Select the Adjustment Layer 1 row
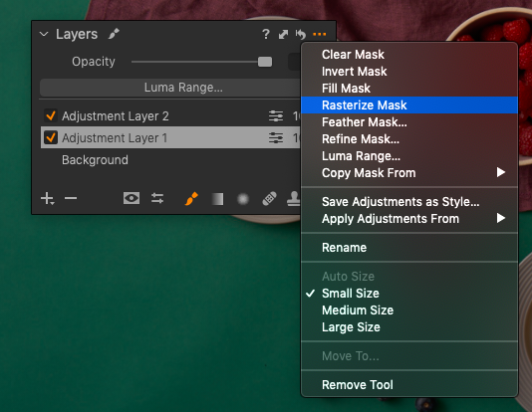This screenshot has height=412, width=532. click(x=170, y=137)
